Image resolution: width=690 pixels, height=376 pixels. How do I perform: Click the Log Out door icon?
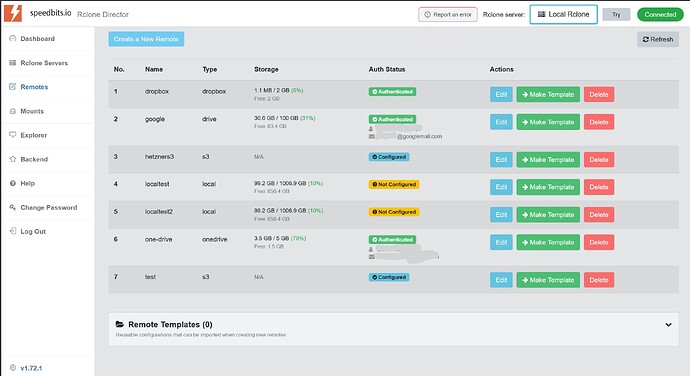(12, 231)
